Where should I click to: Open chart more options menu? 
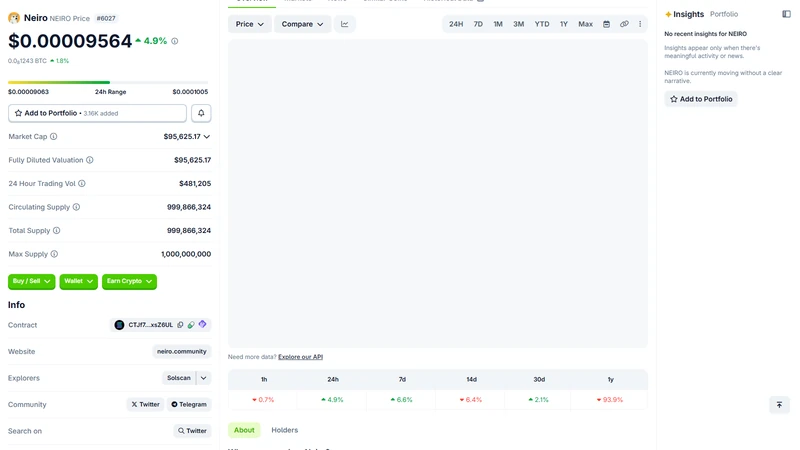click(x=640, y=24)
